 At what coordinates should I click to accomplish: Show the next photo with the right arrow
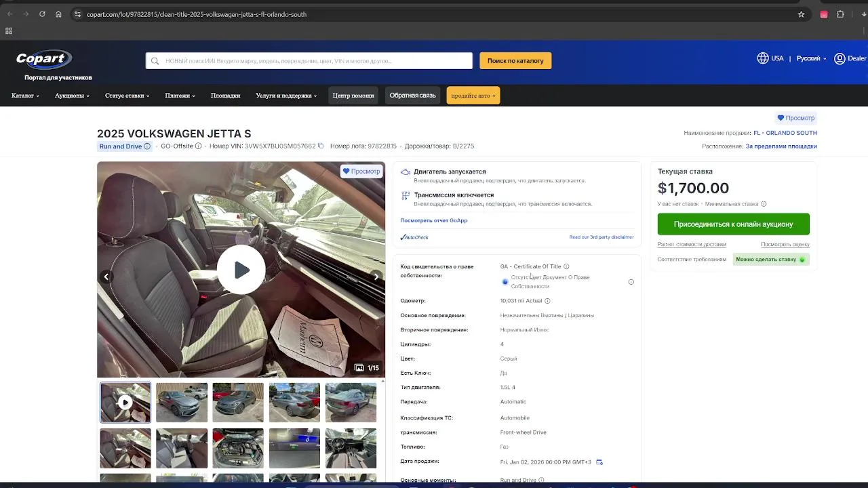point(376,277)
